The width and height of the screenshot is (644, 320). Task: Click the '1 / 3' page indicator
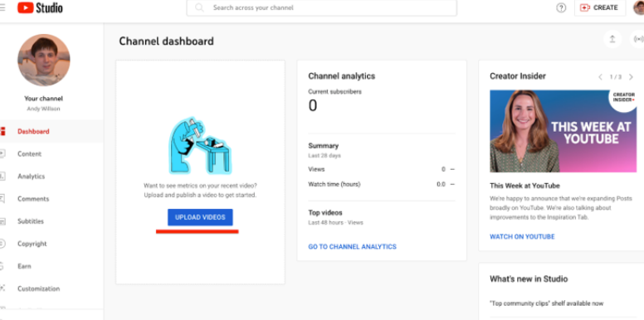tap(615, 77)
